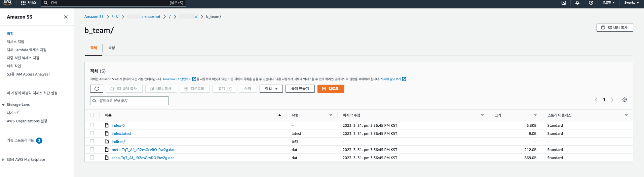The image size is (644, 177).
Task: Open CloudShell terminal icon in header
Action: 564,3
